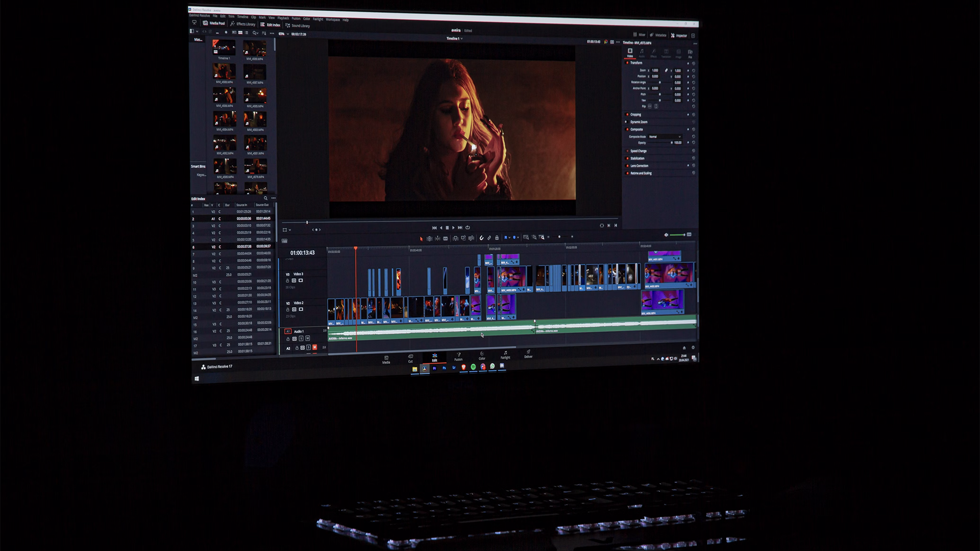Open the Playback menu
Viewport: 980px width, 551px height.
pos(283,18)
